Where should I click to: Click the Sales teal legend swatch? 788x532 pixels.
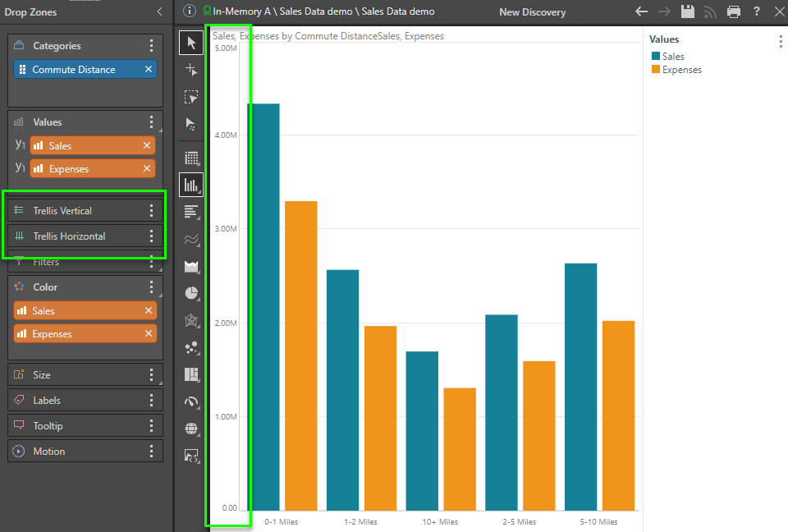coord(656,57)
